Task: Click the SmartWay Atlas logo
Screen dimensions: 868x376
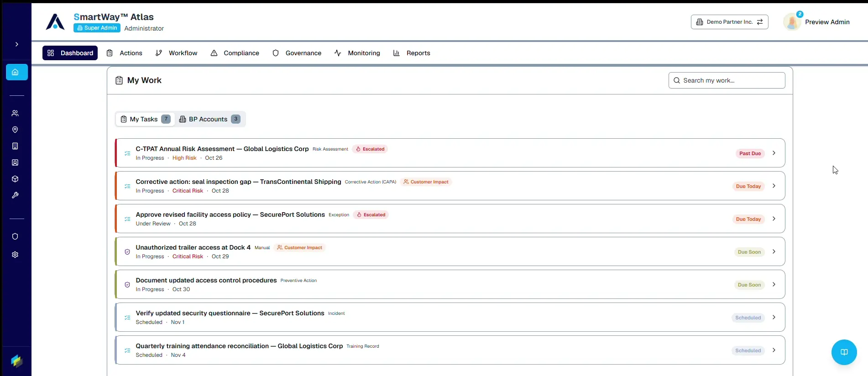Action: [55, 22]
